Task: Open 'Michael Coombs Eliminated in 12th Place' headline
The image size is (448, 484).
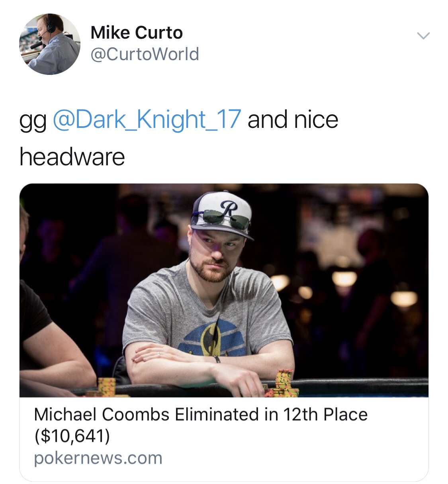Action: point(201,415)
